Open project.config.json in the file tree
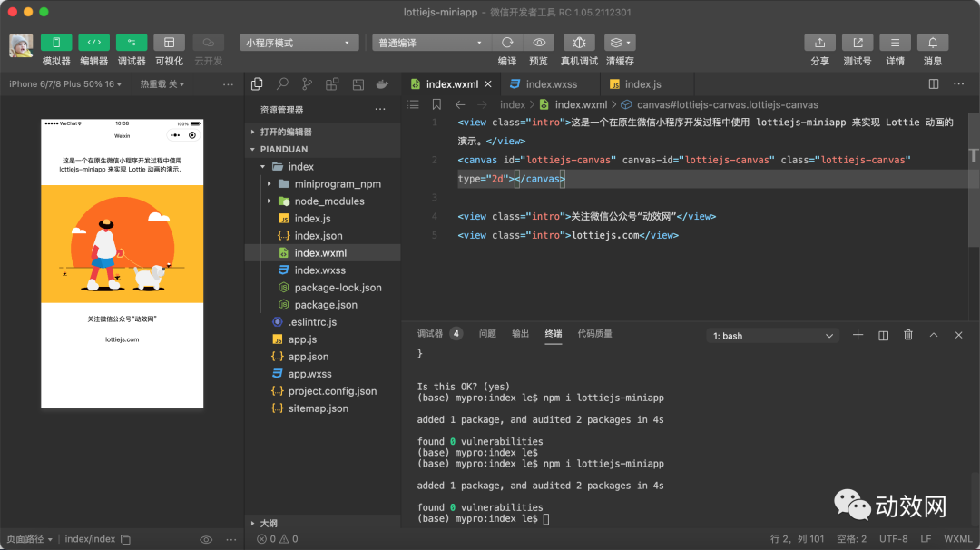This screenshot has height=550, width=980. pos(322,391)
